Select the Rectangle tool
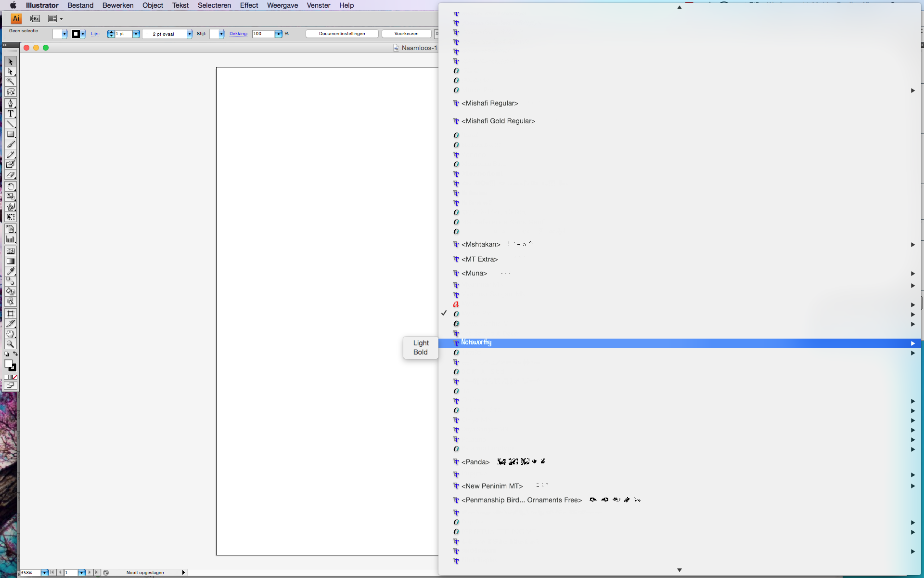924x578 pixels. tap(11, 134)
